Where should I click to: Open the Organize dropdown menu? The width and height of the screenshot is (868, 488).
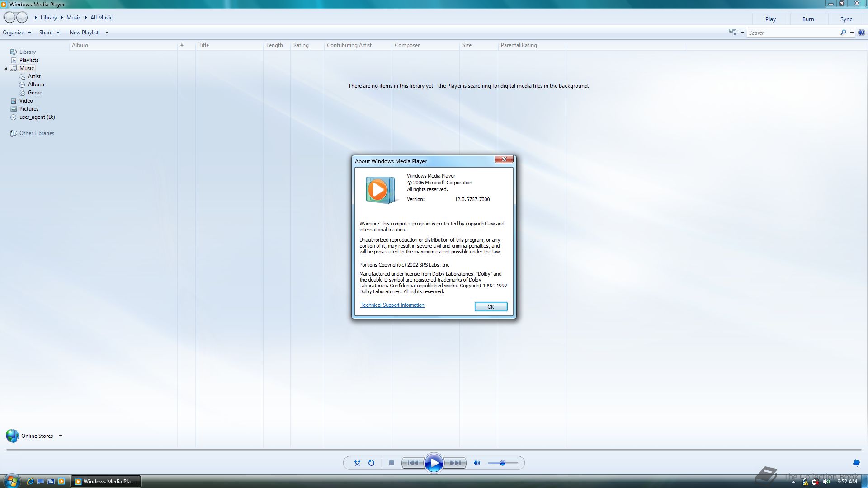coord(17,33)
